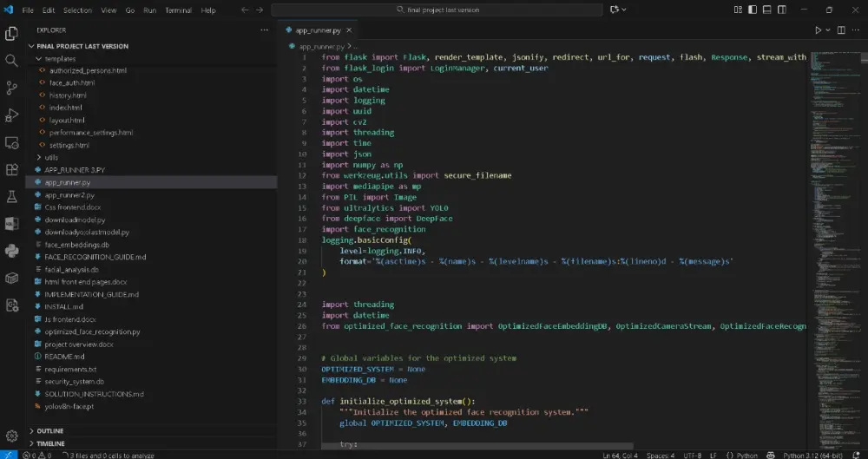The image size is (868, 459).
Task: Open the Testing flask icon view
Action: (x=12, y=197)
